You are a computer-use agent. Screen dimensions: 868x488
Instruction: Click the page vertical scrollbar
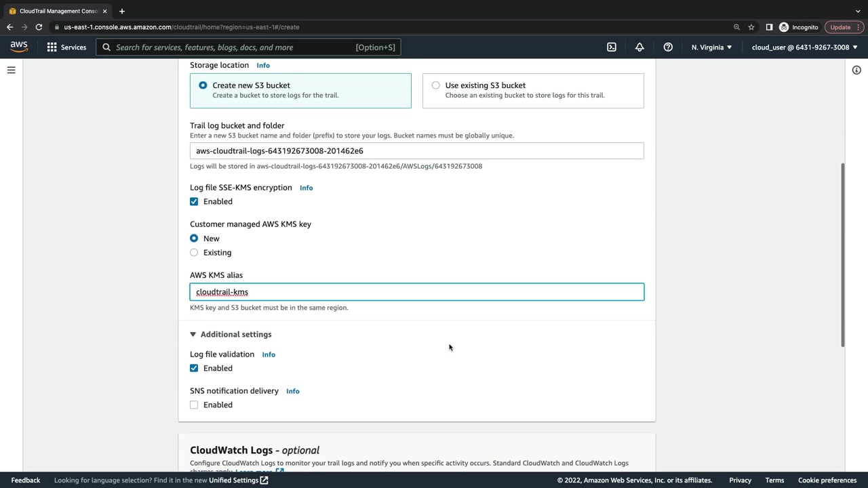(x=844, y=255)
